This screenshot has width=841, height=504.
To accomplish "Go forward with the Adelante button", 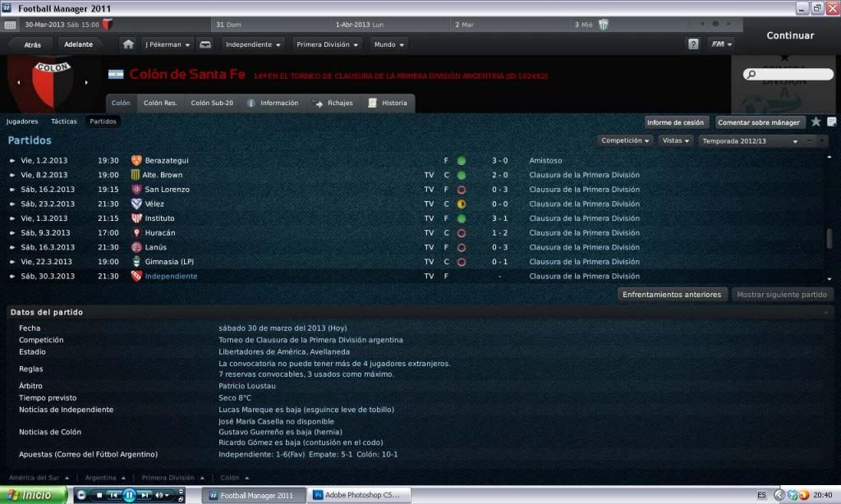I will (x=78, y=44).
